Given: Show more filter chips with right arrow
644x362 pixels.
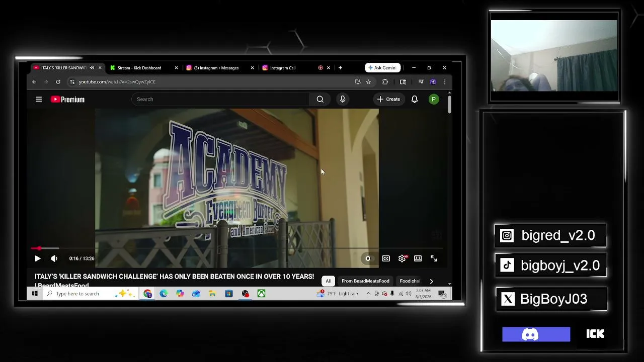Looking at the screenshot, I should [x=431, y=281].
